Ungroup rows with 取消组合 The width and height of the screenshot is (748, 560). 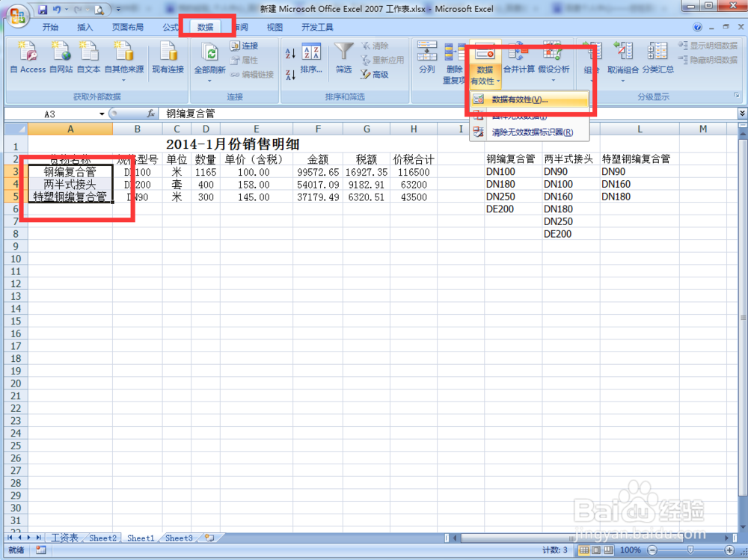pyautogui.click(x=623, y=61)
